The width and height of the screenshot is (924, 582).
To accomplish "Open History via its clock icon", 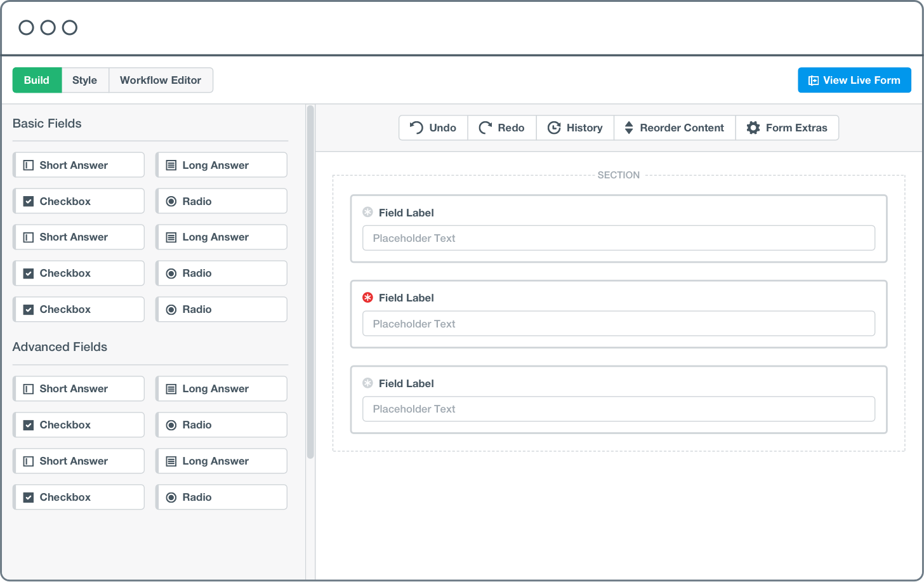I will coord(554,128).
